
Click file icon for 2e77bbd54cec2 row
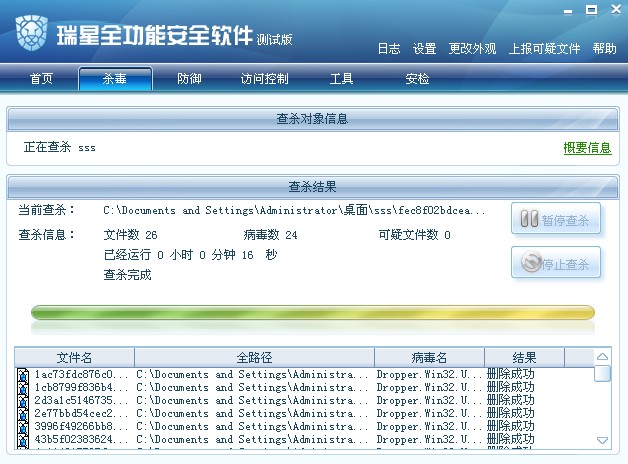(x=23, y=414)
